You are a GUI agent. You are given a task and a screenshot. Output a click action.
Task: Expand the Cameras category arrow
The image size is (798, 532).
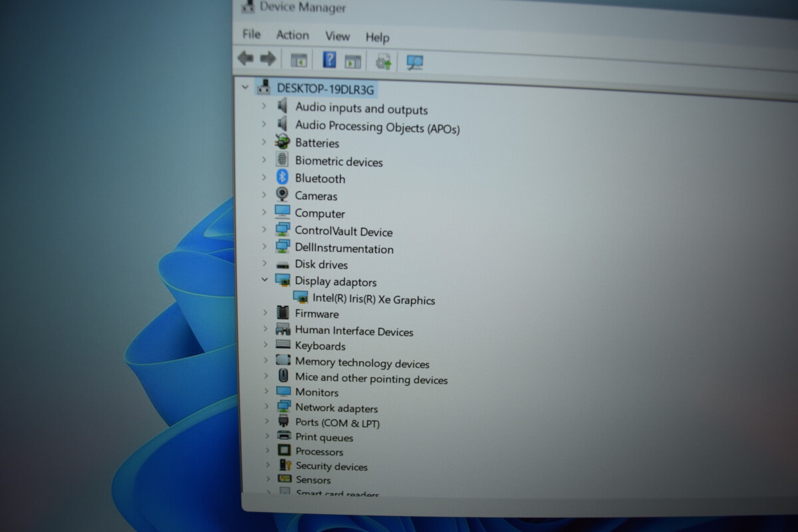point(264,195)
